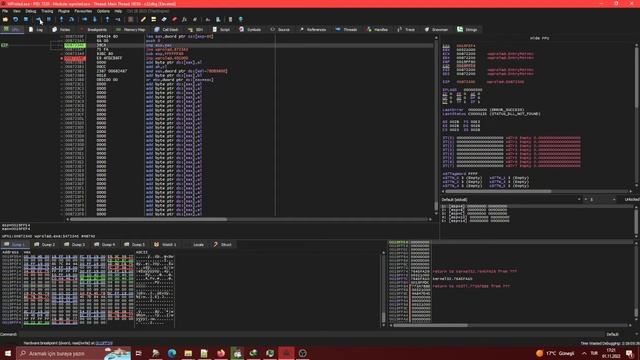Image resolution: width=640 pixels, height=360 pixels.
Task: Show hidden system tray icons chevron
Action: pos(584,353)
